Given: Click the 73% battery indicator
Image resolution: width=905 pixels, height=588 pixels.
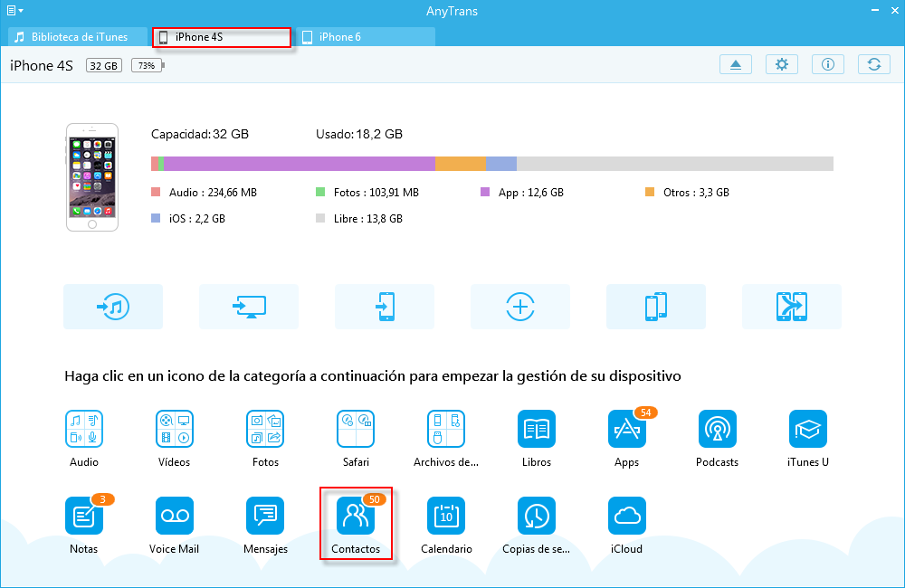Looking at the screenshot, I should pos(148,66).
